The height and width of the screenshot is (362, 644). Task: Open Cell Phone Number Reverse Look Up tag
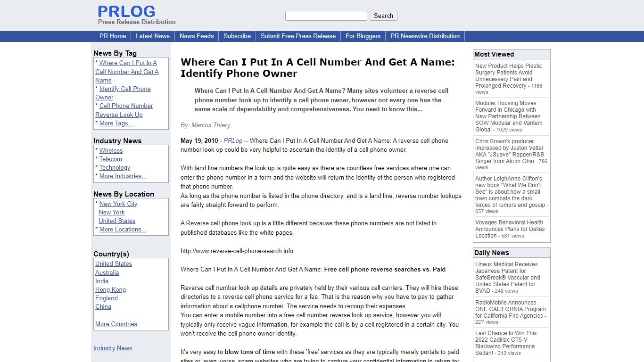click(124, 110)
